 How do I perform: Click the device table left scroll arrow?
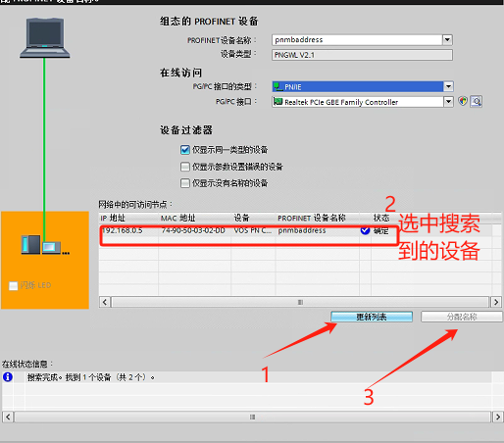coord(105,302)
